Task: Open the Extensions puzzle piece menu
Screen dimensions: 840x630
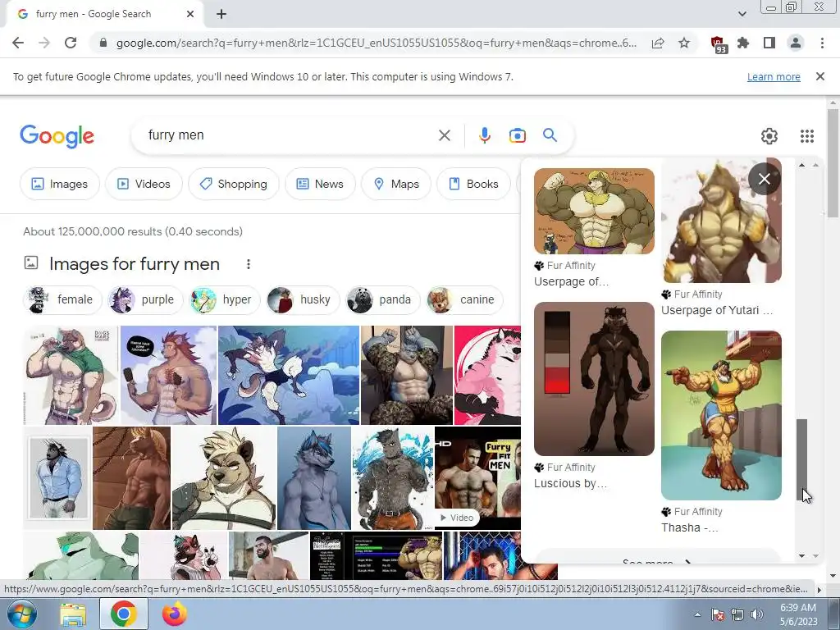Action: tap(743, 43)
